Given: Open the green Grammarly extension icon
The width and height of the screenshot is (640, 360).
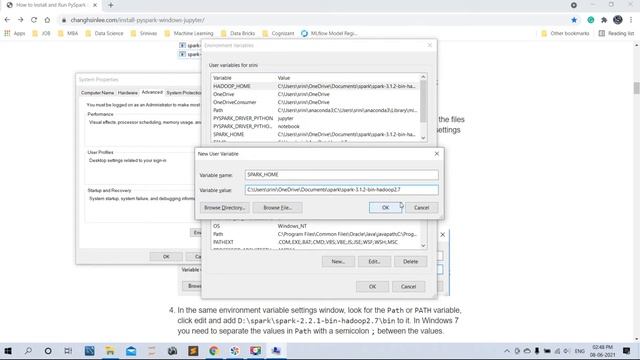Looking at the screenshot, I should coord(591,20).
